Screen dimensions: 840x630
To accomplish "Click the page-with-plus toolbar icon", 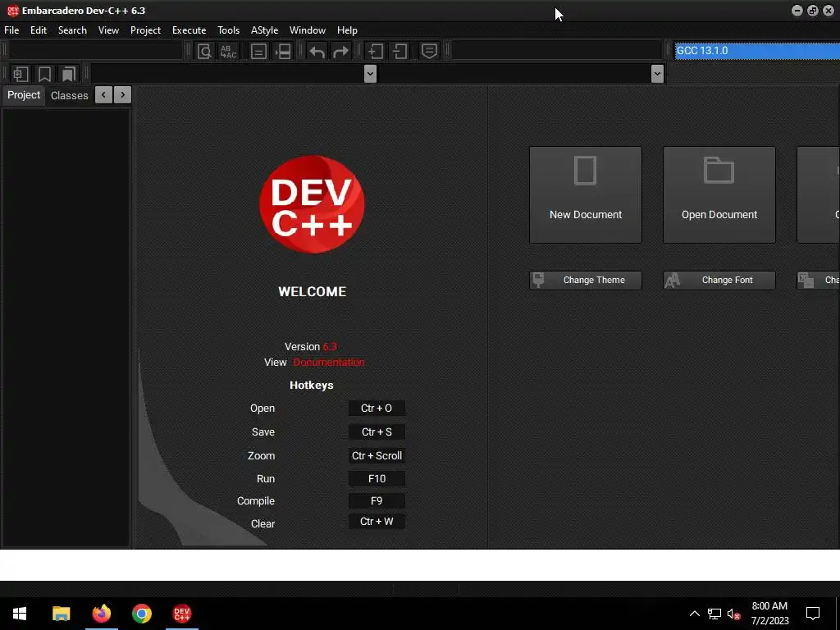I will 375,52.
